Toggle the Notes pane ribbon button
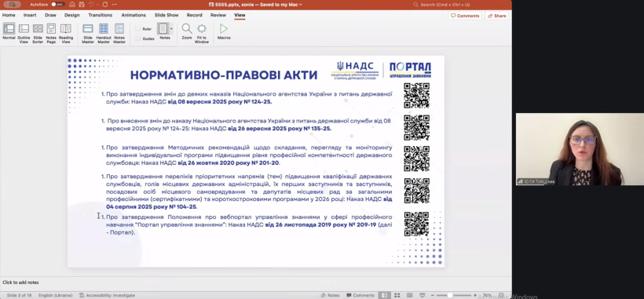Screen dimensions: 644x299 pos(163,31)
